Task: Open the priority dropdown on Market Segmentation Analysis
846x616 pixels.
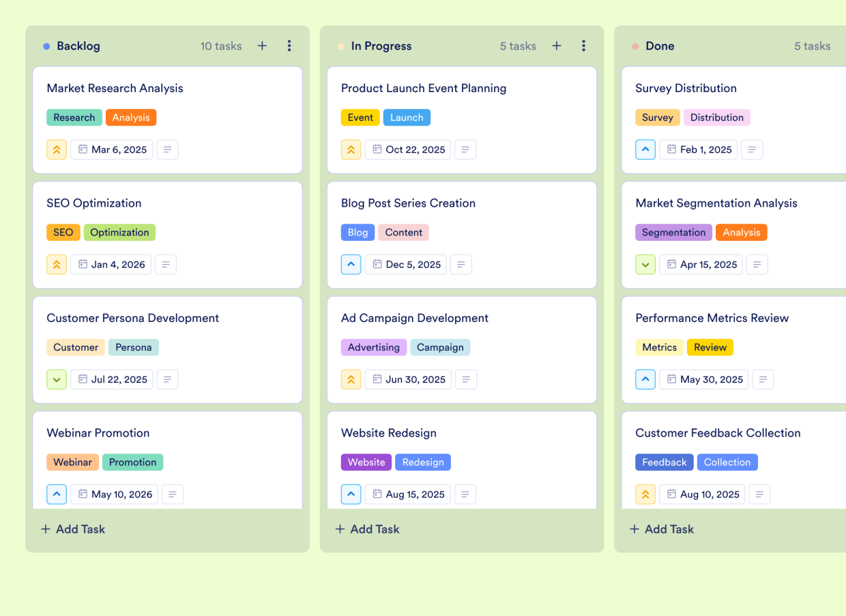Action: (x=645, y=264)
